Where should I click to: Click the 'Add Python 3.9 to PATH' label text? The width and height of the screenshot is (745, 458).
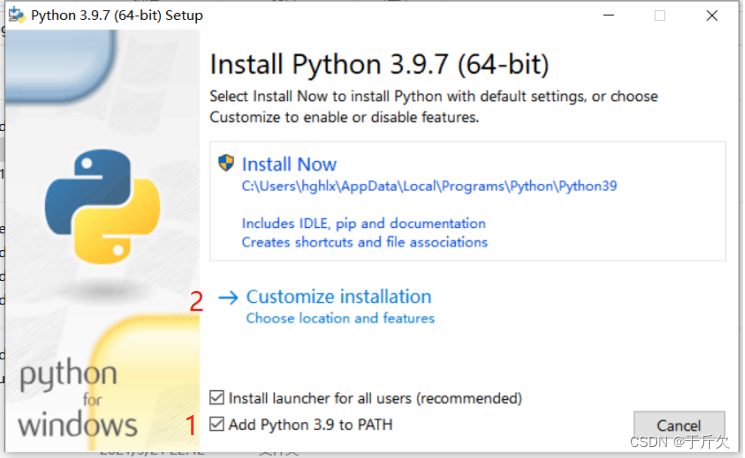[x=311, y=424]
